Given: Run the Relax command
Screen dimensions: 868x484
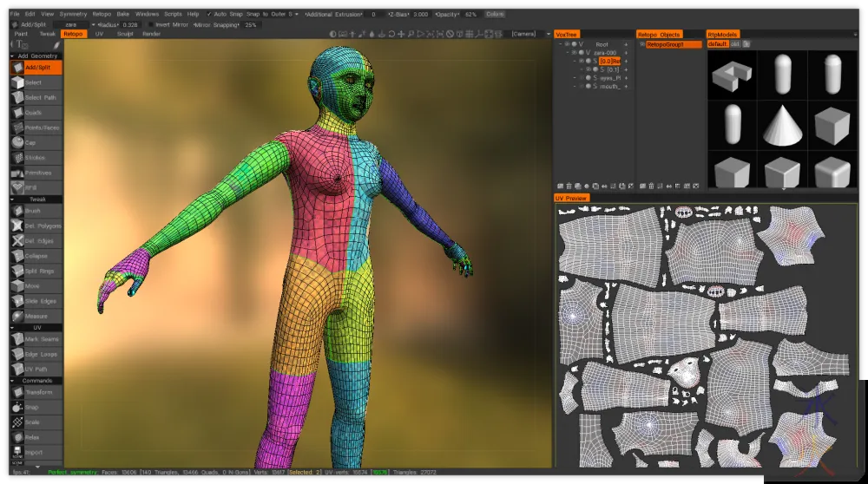Looking at the screenshot, I should pos(36,437).
